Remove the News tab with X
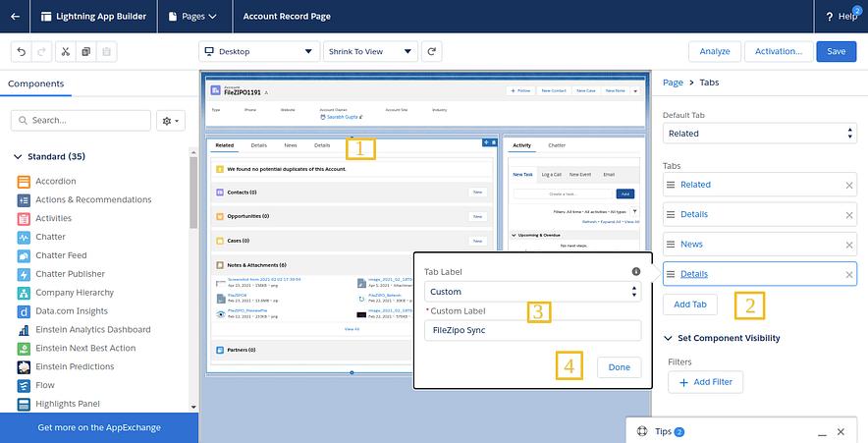 click(849, 245)
